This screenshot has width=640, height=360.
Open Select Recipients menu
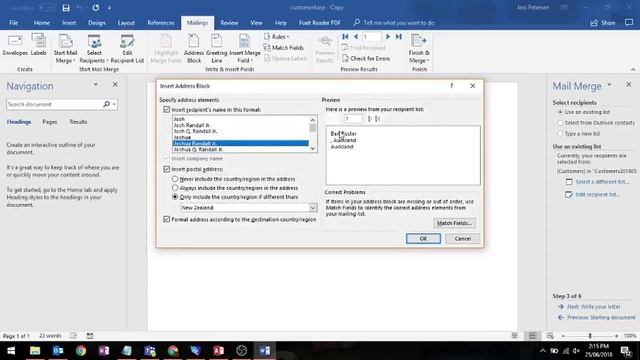click(94, 49)
